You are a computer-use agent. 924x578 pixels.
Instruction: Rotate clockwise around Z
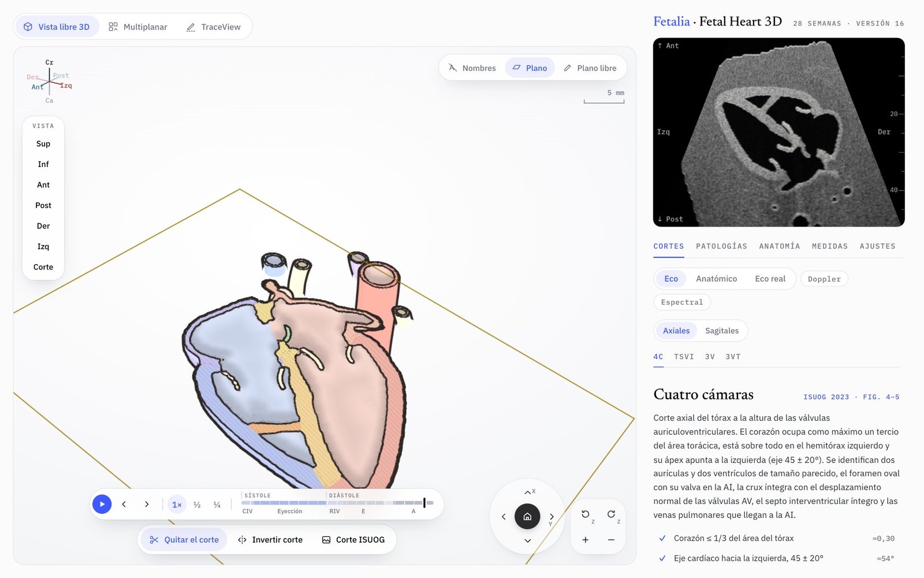pyautogui.click(x=611, y=514)
